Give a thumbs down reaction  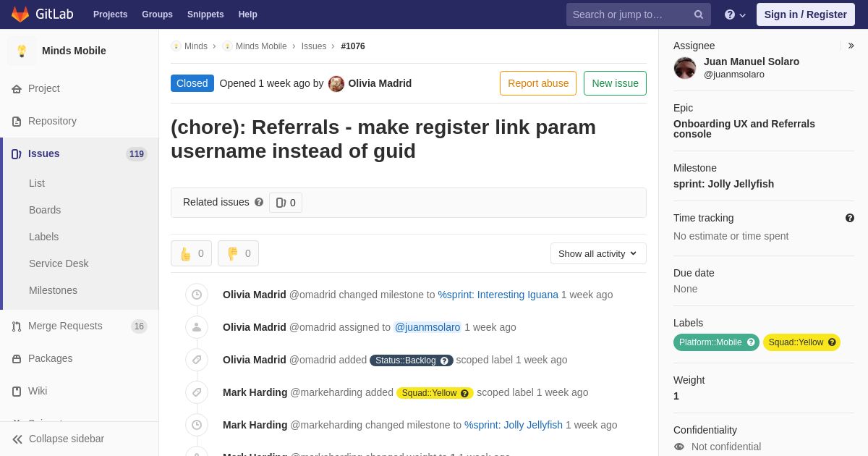[x=238, y=253]
